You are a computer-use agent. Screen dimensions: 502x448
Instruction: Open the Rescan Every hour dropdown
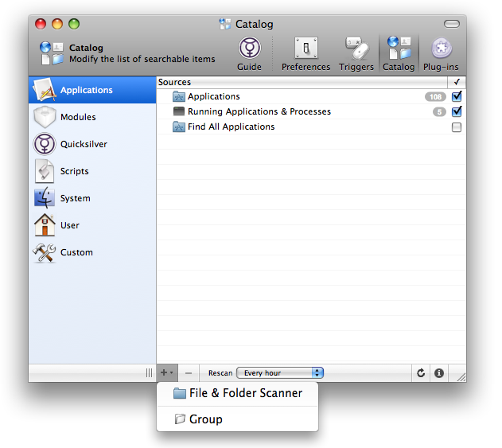pos(280,373)
